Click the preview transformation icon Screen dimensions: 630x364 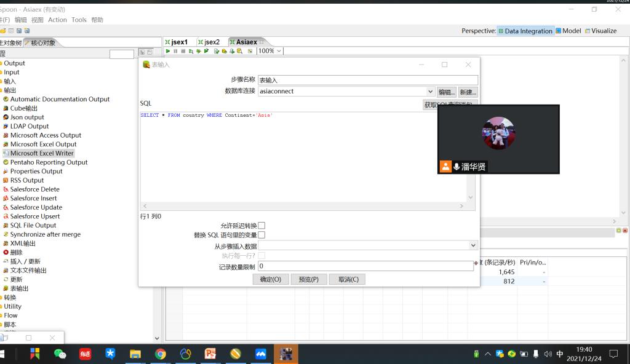tap(191, 51)
